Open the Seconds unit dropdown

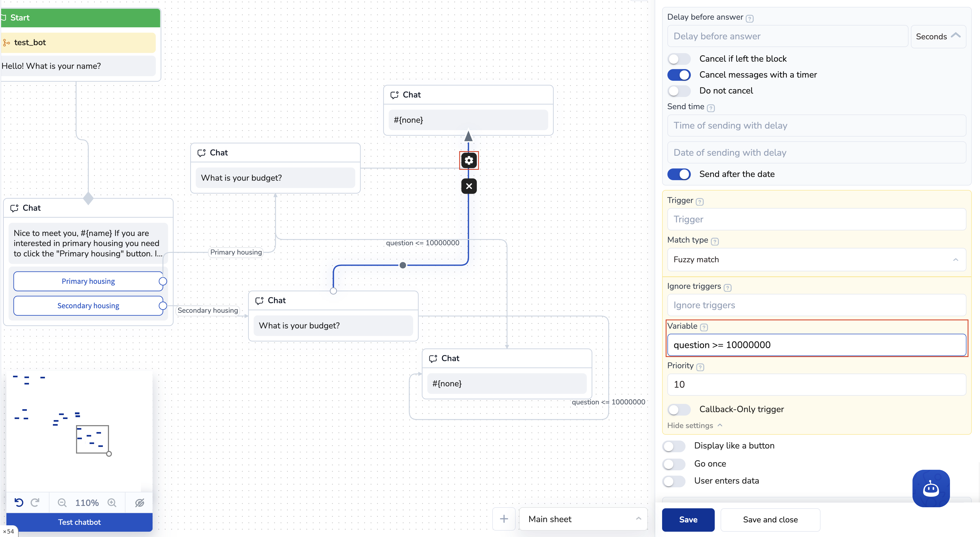click(938, 36)
